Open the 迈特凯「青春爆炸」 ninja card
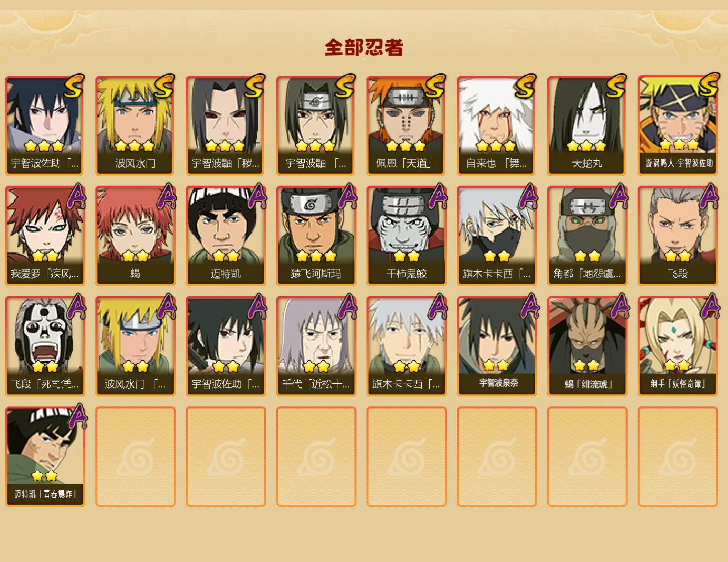This screenshot has width=728, height=562. 45,457
